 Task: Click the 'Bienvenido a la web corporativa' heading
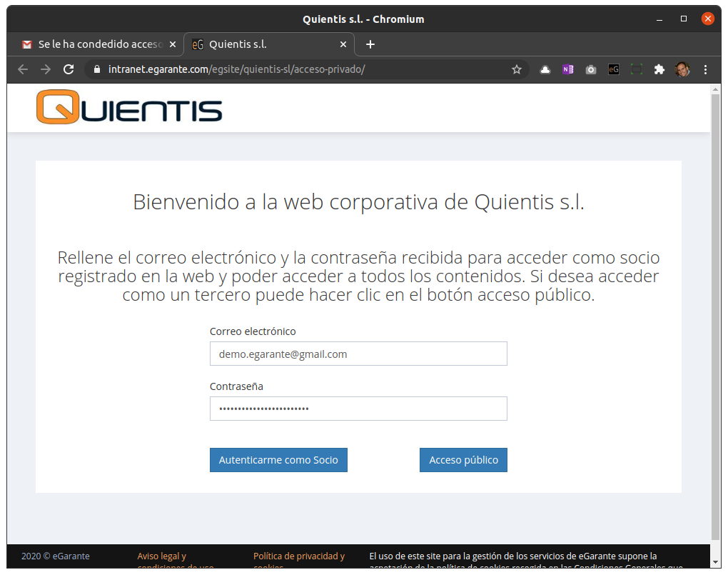coord(358,202)
